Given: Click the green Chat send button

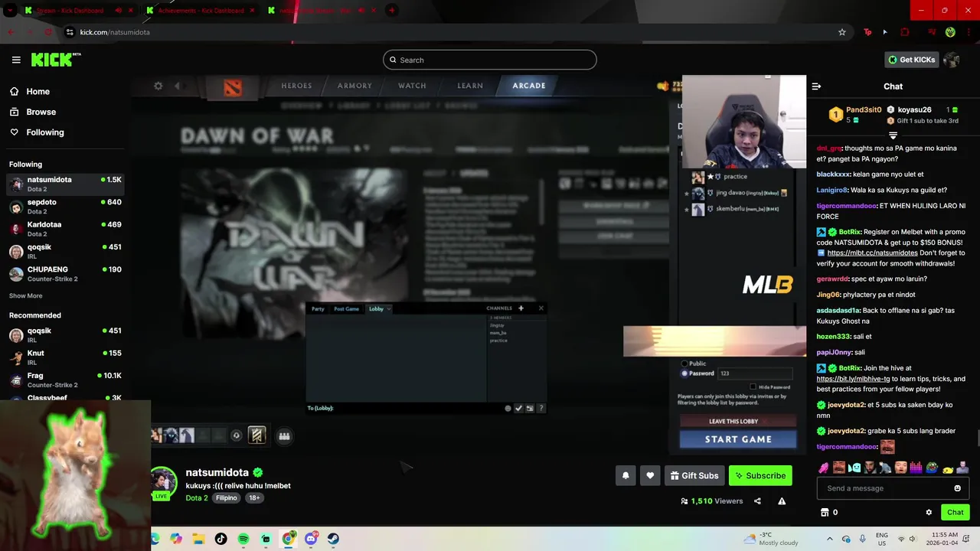Looking at the screenshot, I should pos(955,512).
